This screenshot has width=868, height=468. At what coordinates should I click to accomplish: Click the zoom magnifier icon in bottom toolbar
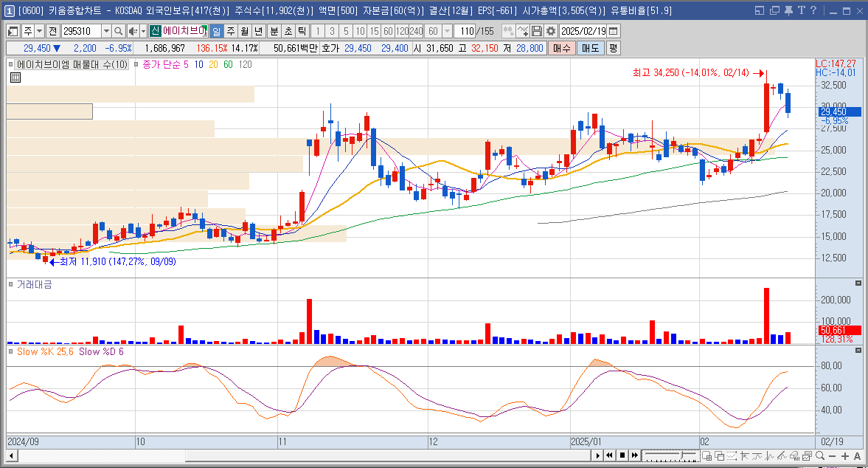coord(820,455)
